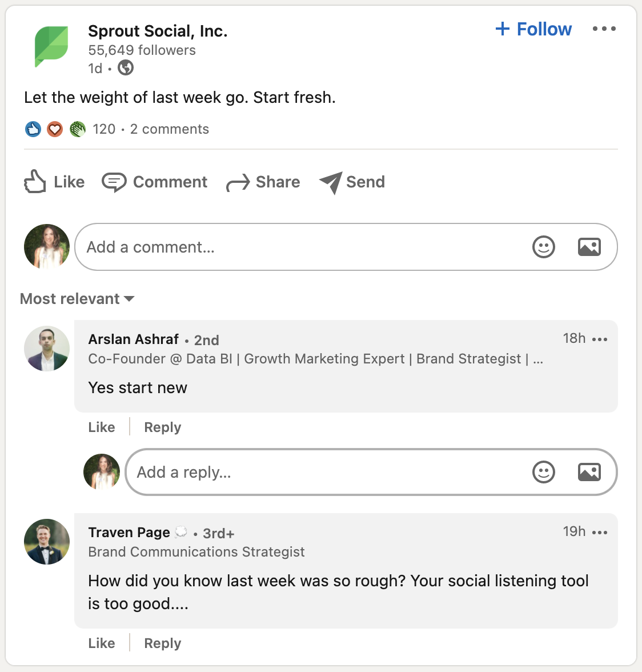Open options menu on Traven Page's comment

[600, 532]
